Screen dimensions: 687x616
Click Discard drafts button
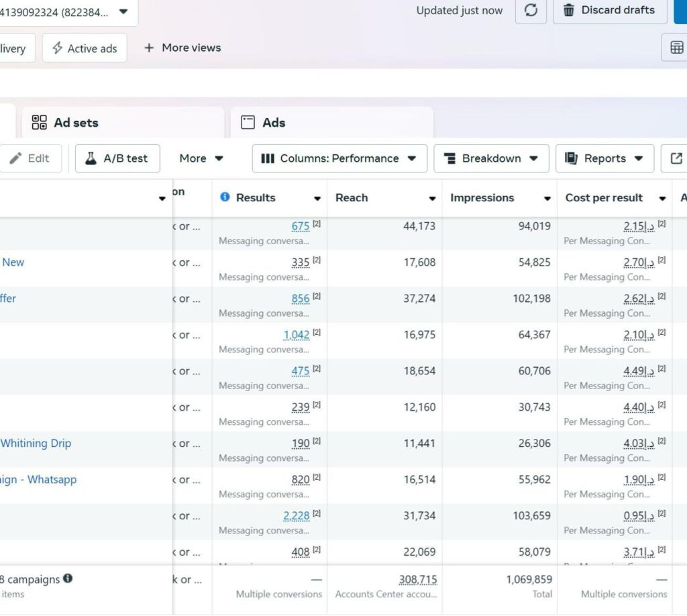tap(609, 11)
